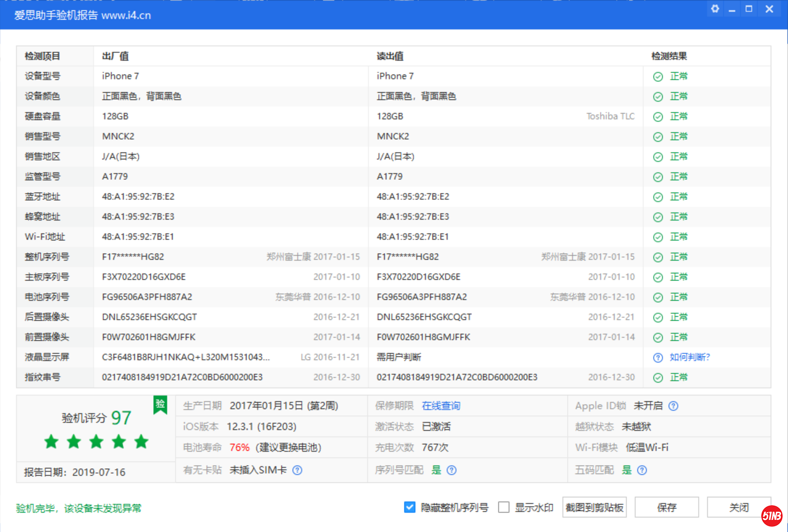
Task: Click the window minimize button
Action: 731,9
